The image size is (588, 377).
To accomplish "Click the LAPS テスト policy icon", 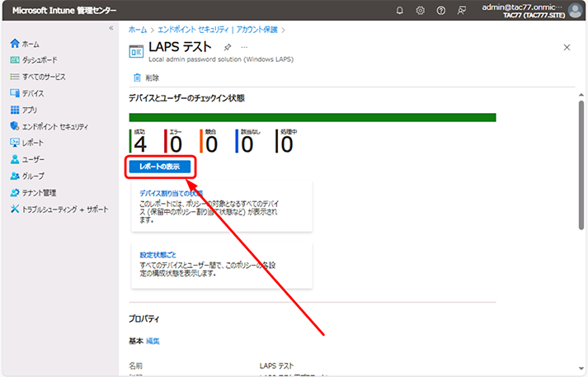I will 136,51.
